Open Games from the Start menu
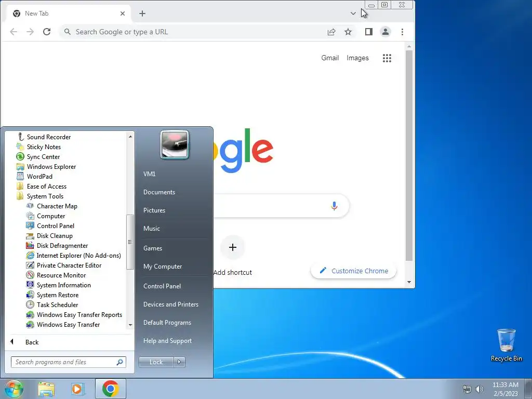Viewport: 532px width, 399px height. 153,248
